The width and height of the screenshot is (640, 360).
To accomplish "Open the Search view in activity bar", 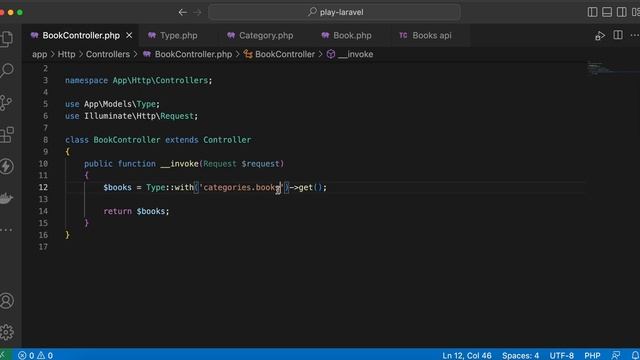I will point(7,70).
